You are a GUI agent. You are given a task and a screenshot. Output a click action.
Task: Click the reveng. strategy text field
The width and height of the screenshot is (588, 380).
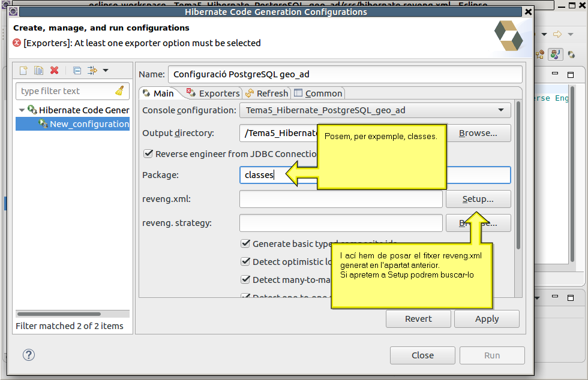(341, 223)
